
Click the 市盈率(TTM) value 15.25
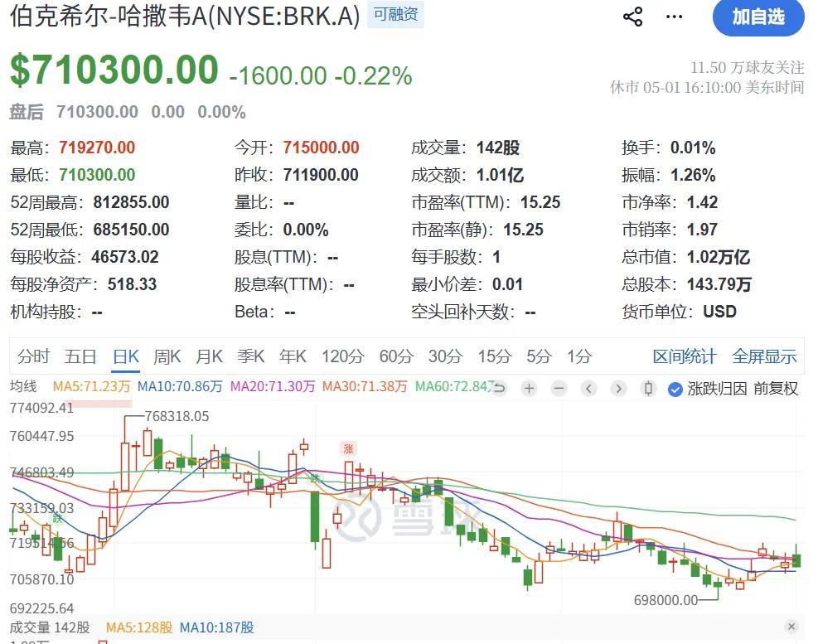(x=540, y=202)
